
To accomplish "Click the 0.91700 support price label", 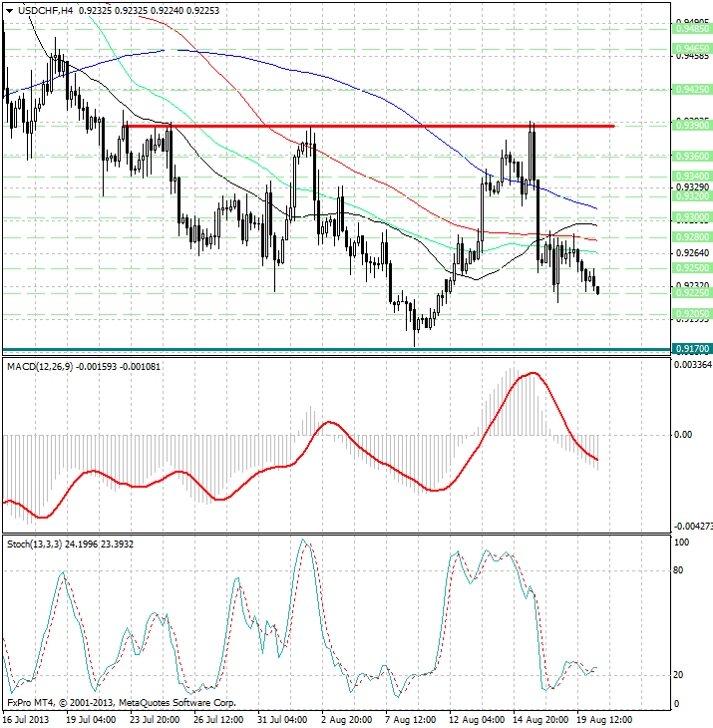I will [x=692, y=349].
